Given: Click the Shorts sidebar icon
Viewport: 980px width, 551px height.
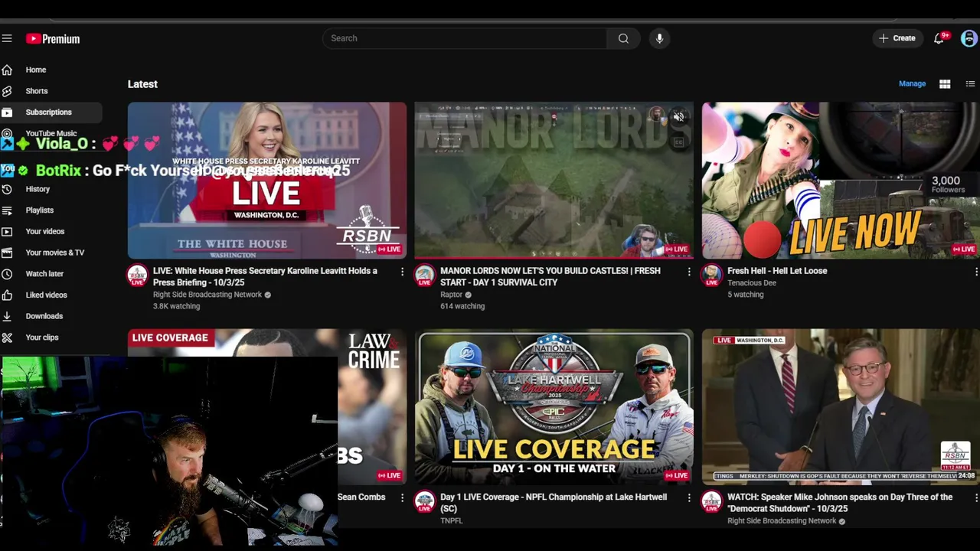Looking at the screenshot, I should click(x=7, y=91).
